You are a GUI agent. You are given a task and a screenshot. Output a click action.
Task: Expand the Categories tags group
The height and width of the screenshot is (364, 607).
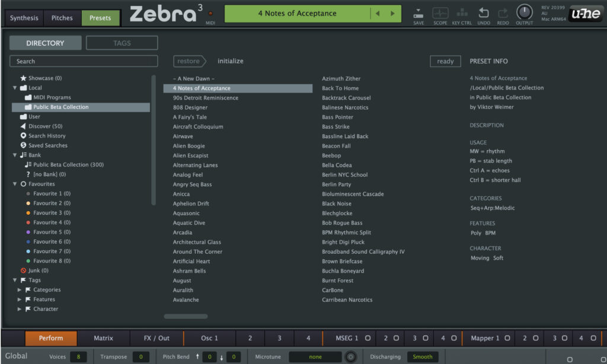(18, 289)
